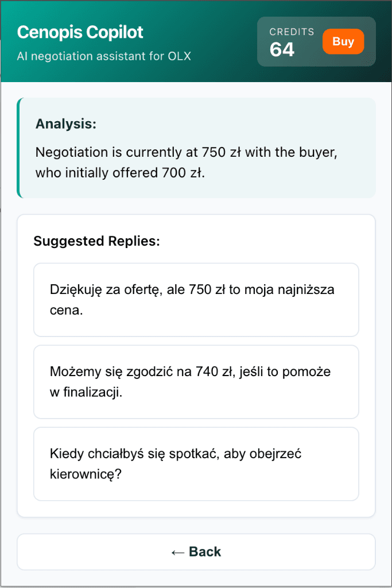The width and height of the screenshot is (392, 588).
Task: Select the reply mentioning kierownicę
Action: click(195, 463)
